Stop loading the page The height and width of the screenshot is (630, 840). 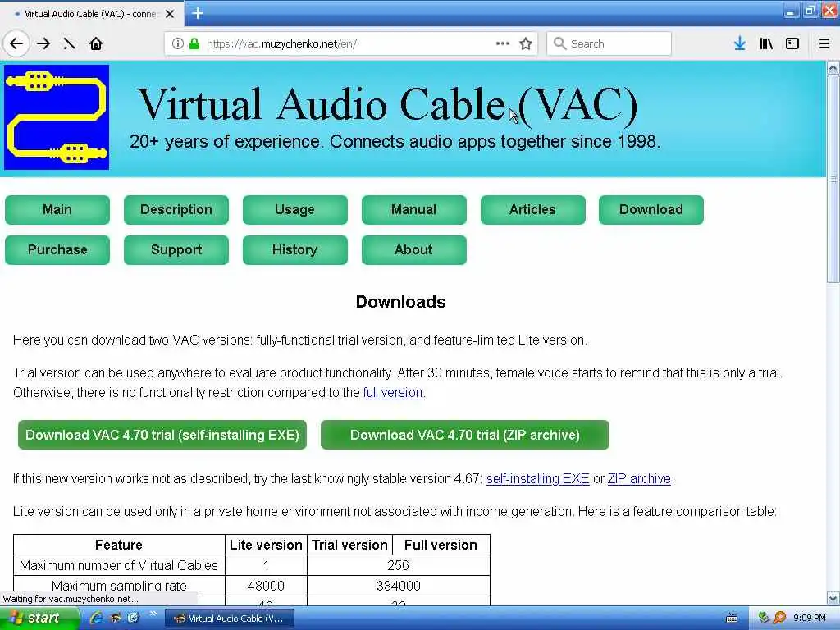click(x=69, y=44)
